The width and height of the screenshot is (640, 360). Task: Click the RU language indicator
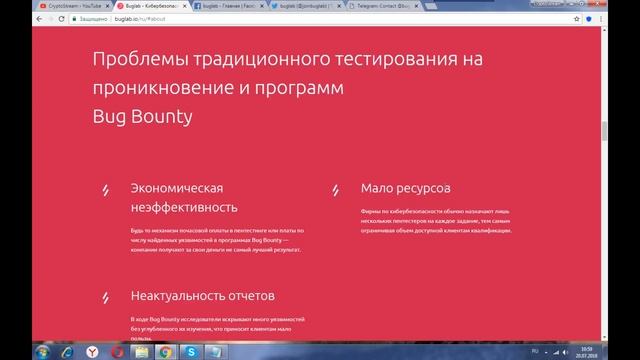pos(535,351)
